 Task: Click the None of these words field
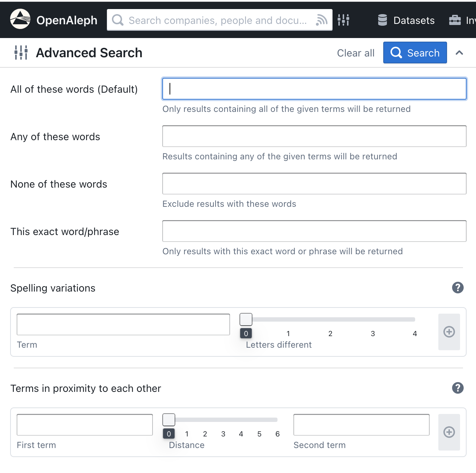314,184
